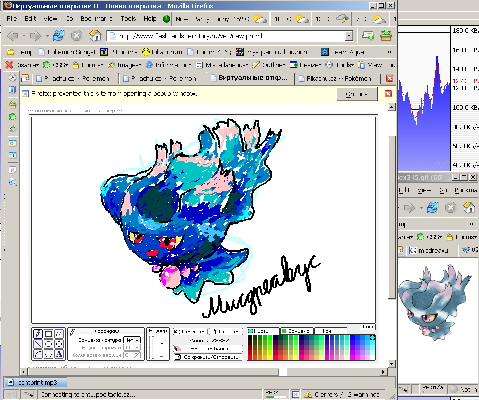Select the rectangle drawing tool
This screenshot has width=479, height=400.
pyautogui.click(x=48, y=334)
